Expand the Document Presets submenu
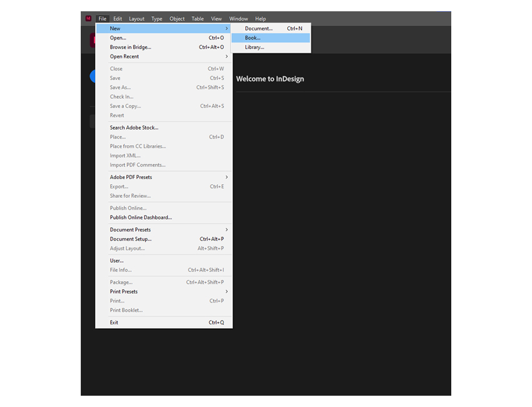The width and height of the screenshot is (532, 407). point(164,230)
